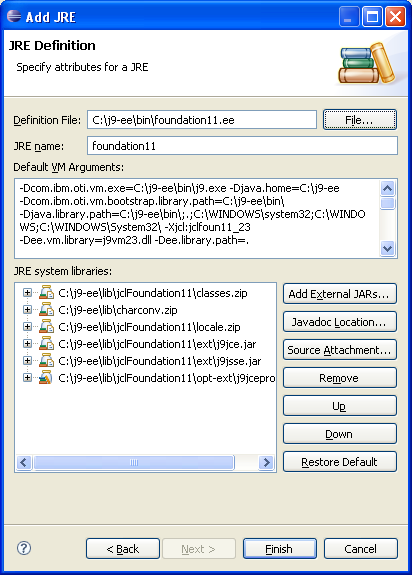
Task: Click the opt-ext j9jcepro library icon
Action: [x=46, y=377]
